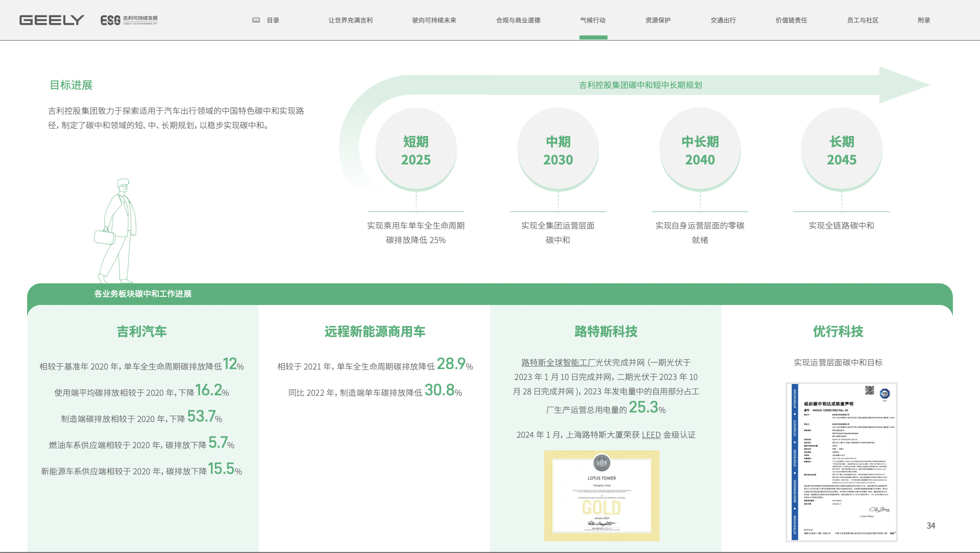Go to 员工与社区 section
The height and width of the screenshot is (553, 980).
(862, 20)
